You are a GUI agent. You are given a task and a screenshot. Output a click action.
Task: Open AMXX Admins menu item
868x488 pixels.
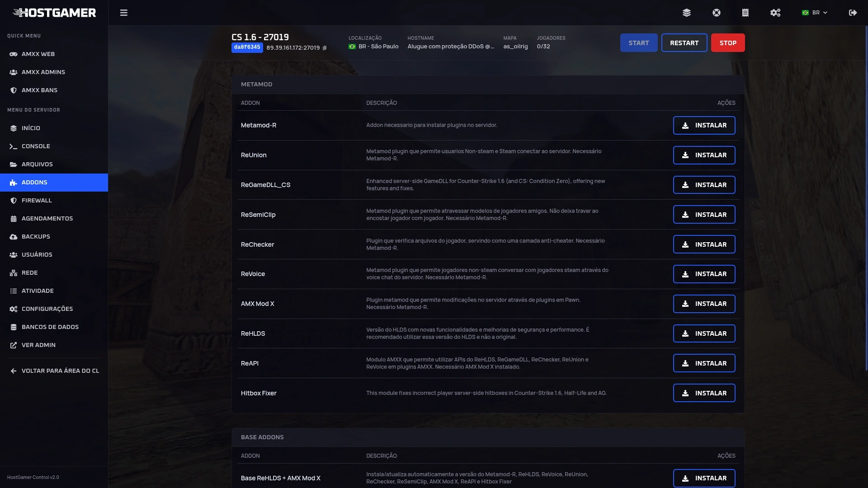(54, 72)
